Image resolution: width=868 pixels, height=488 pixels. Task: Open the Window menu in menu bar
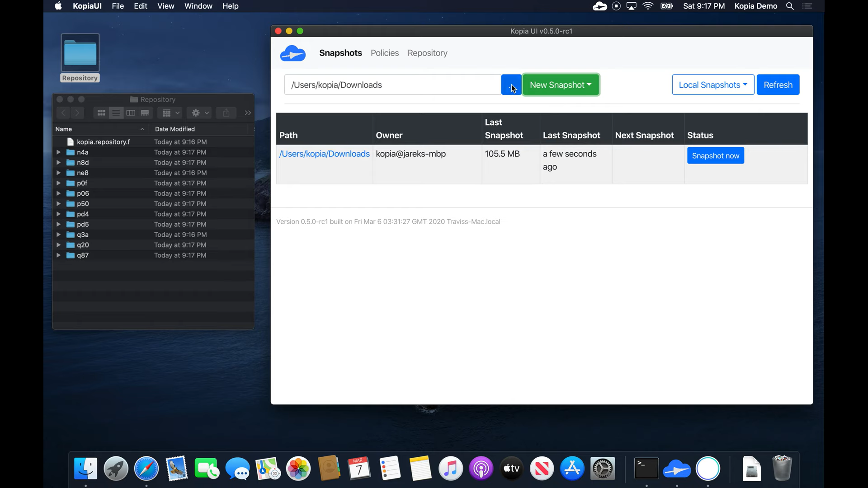click(198, 6)
